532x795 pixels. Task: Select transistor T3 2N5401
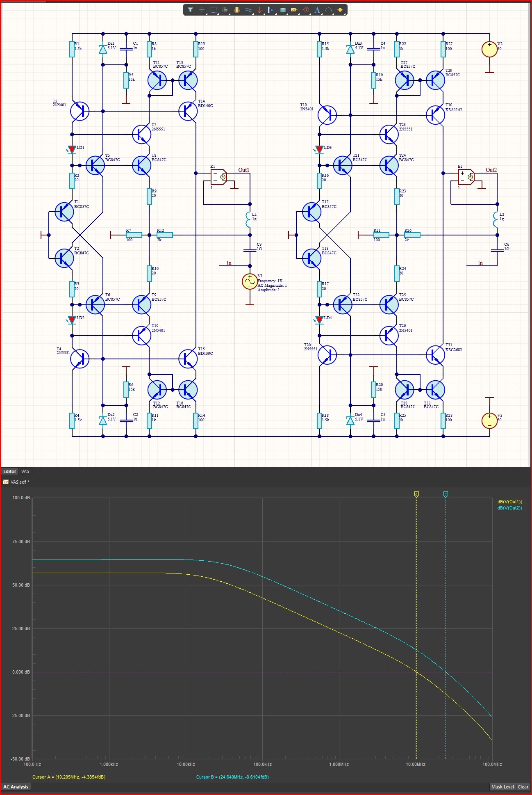[x=80, y=111]
